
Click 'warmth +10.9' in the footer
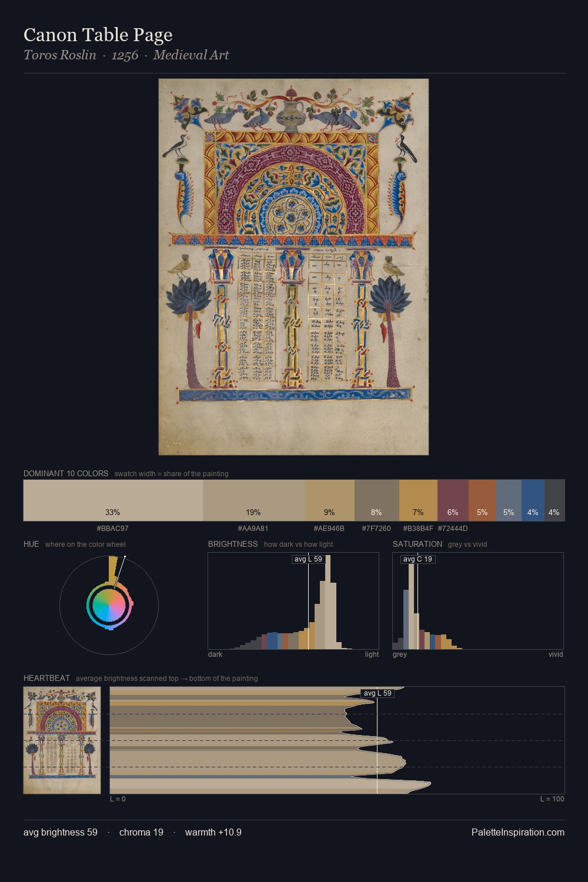point(213,832)
